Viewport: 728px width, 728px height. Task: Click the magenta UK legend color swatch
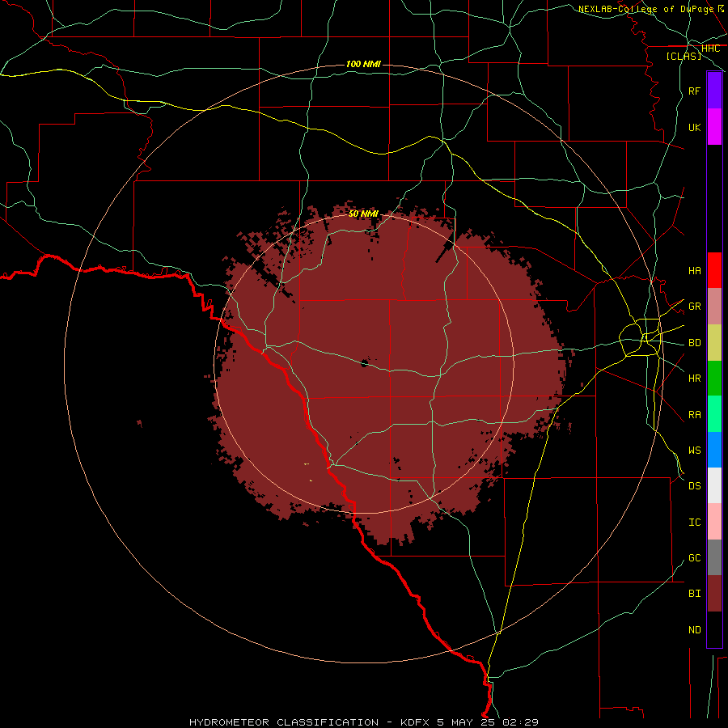714,127
